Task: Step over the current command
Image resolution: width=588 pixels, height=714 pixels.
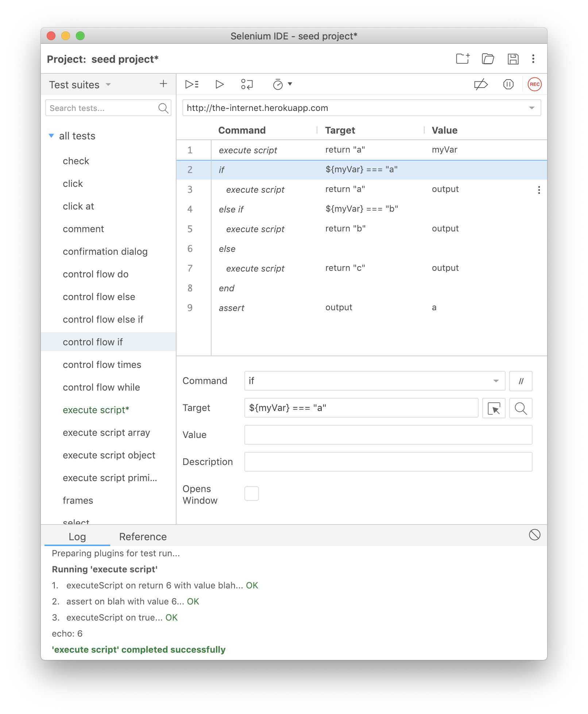Action: (247, 84)
